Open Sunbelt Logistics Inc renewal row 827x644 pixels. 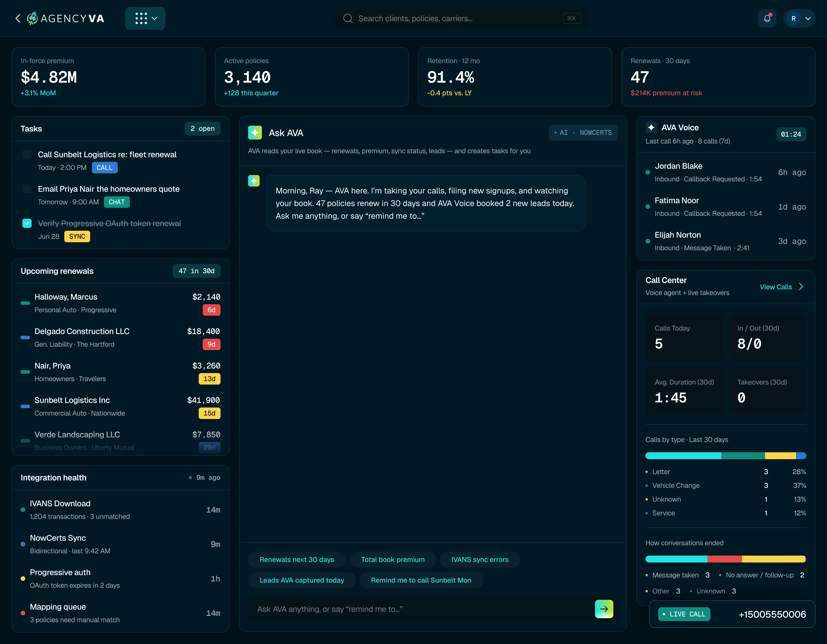(x=120, y=406)
